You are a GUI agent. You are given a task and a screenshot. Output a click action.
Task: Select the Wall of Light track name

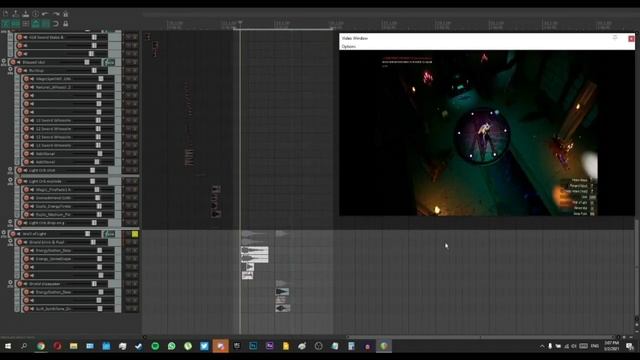pos(34,234)
